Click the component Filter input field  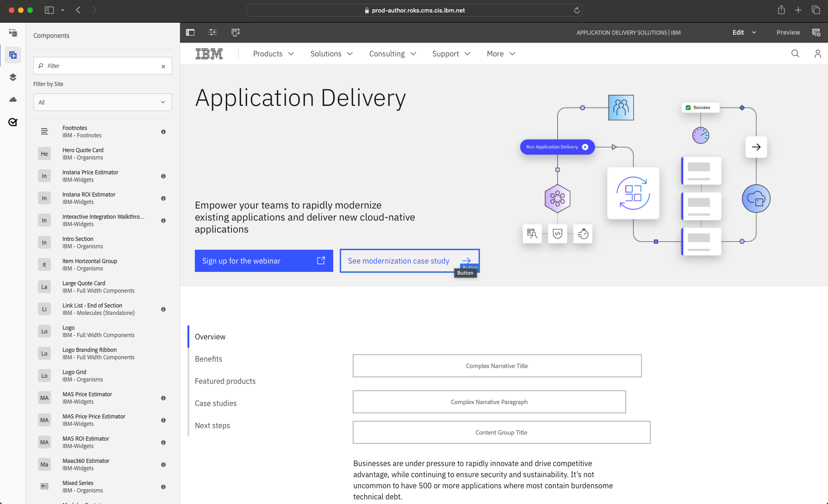click(x=103, y=66)
